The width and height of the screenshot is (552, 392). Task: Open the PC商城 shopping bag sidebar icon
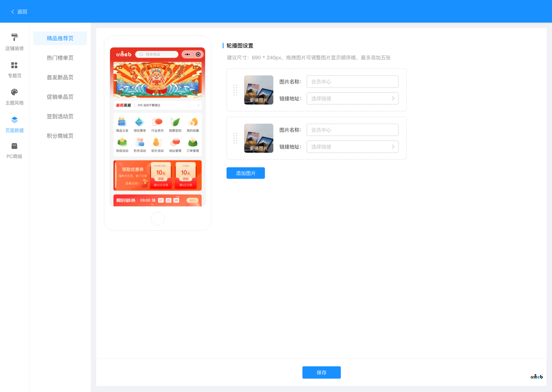[14, 146]
